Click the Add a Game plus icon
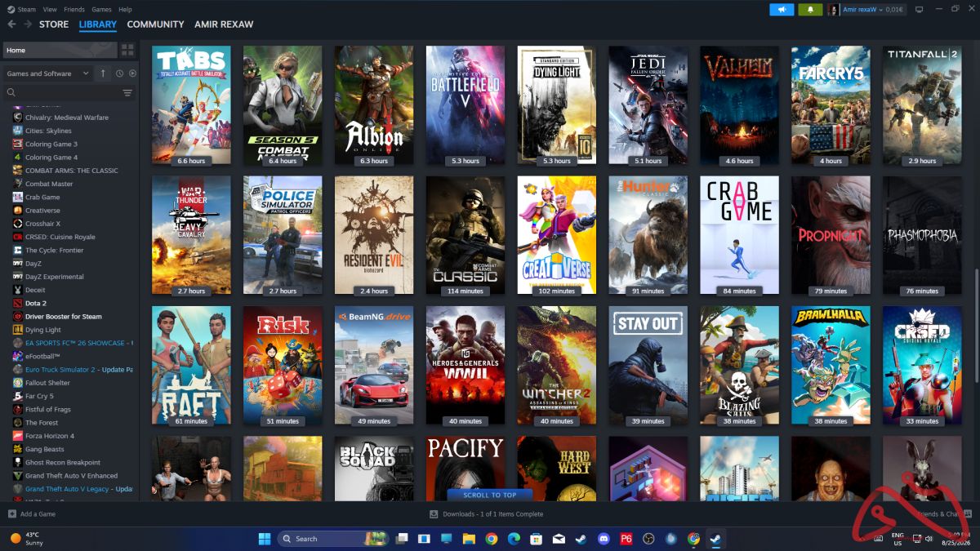The width and height of the screenshot is (980, 551). [x=11, y=514]
